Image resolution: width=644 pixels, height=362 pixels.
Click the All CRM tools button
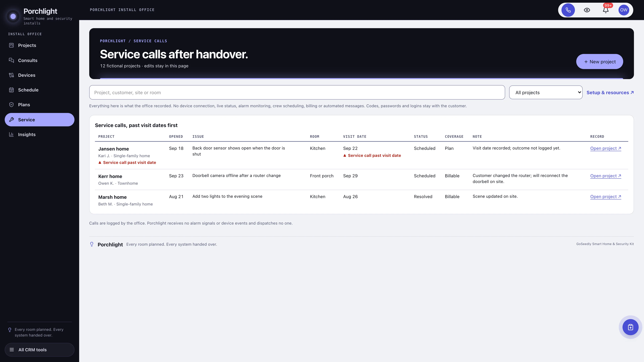[x=40, y=349]
